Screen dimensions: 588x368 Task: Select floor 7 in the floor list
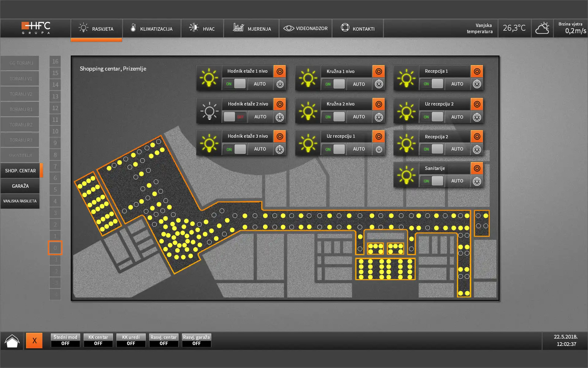pyautogui.click(x=55, y=166)
